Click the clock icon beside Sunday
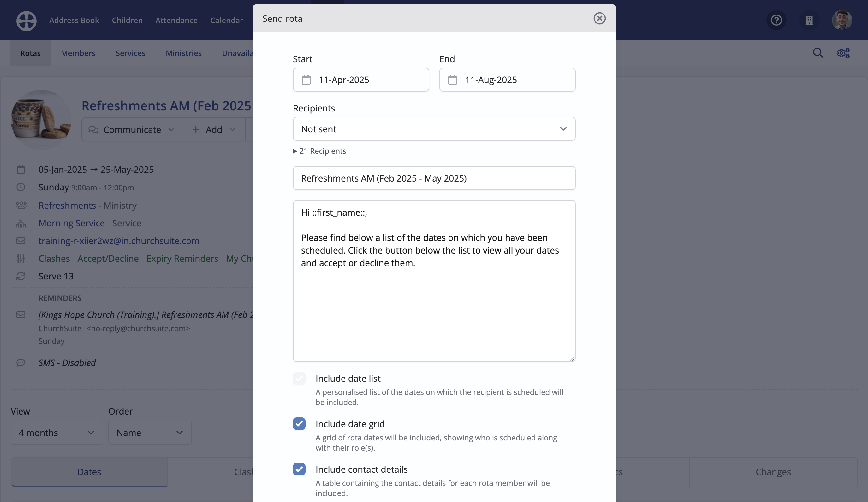Image resolution: width=868 pixels, height=502 pixels. [x=21, y=187]
